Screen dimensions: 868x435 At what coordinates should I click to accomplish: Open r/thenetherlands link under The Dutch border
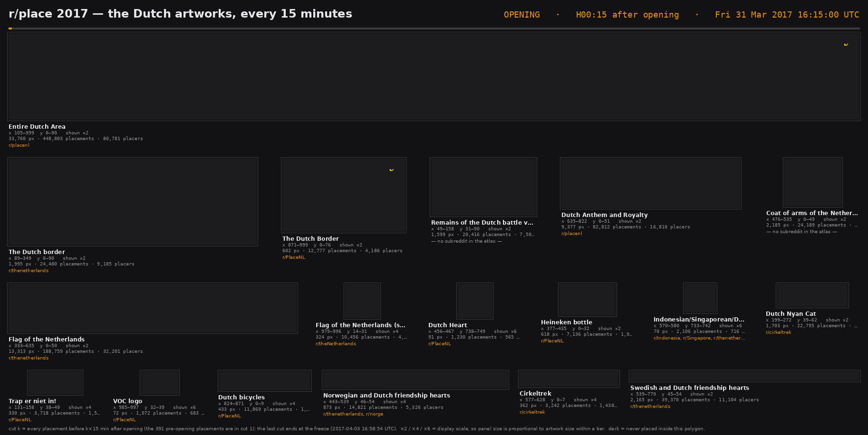point(29,271)
